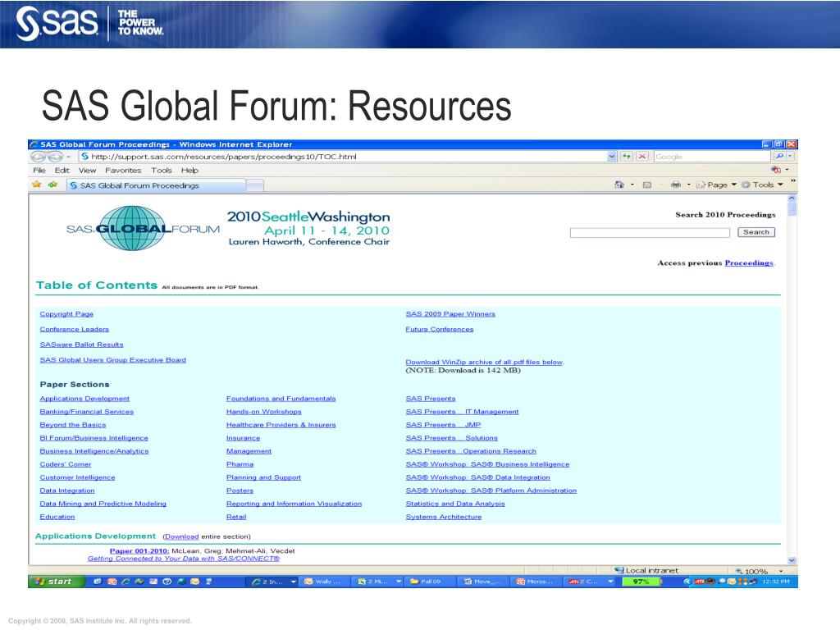
Task: Click the empty new tab button
Action: pyautogui.click(x=255, y=185)
